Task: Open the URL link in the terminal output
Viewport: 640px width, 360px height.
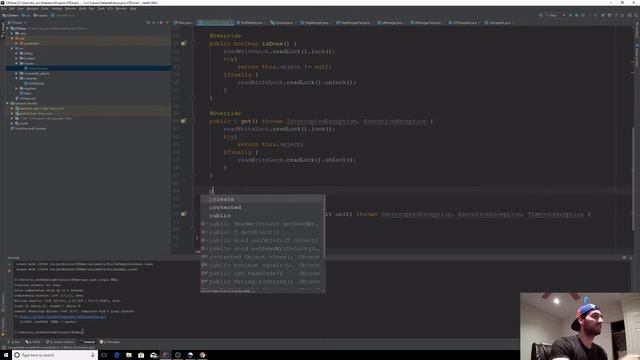Action: pos(62,316)
